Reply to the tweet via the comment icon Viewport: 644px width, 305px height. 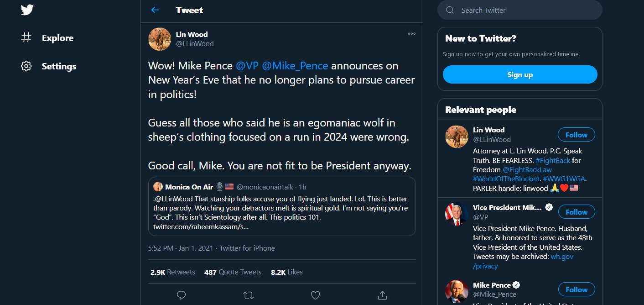coord(181,295)
